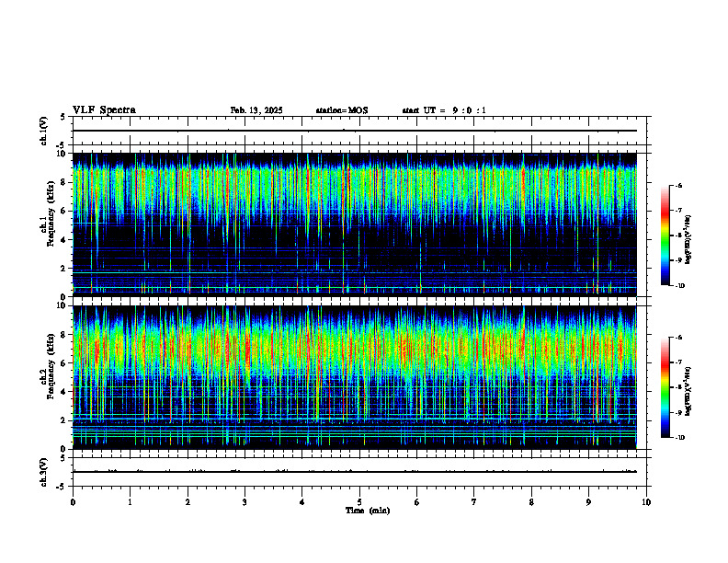Click the "-10" label on the ch.2 color bar

(679, 437)
